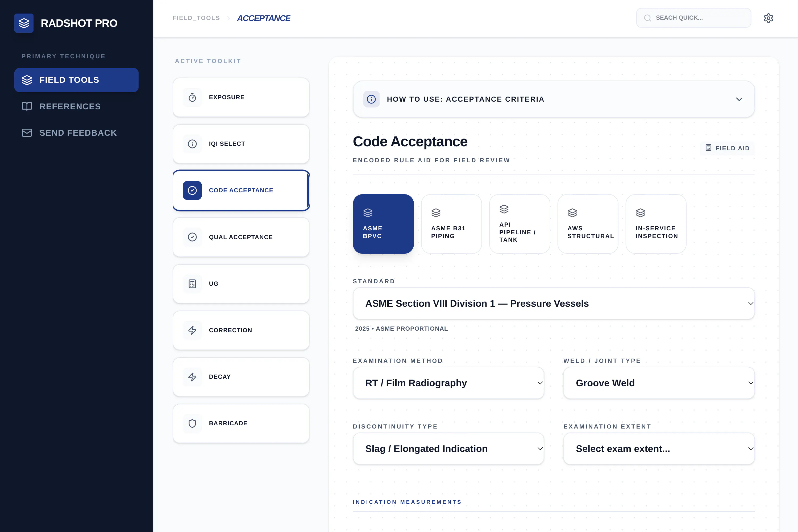Click the ACTIVE TOOLKIT label
Image resolution: width=798 pixels, height=532 pixels.
208,61
